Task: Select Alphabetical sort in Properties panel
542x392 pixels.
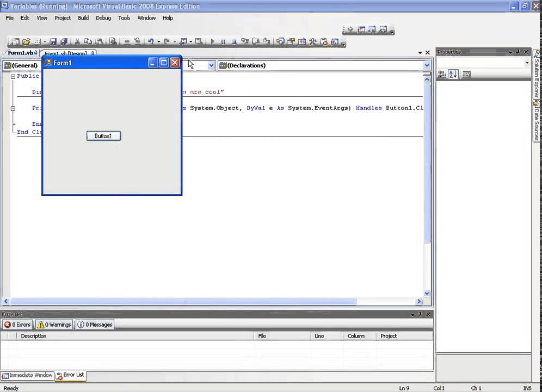Action: click(x=453, y=74)
